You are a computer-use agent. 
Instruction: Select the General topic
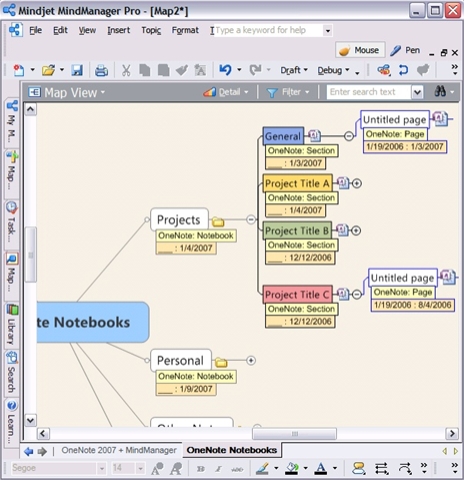click(x=283, y=136)
